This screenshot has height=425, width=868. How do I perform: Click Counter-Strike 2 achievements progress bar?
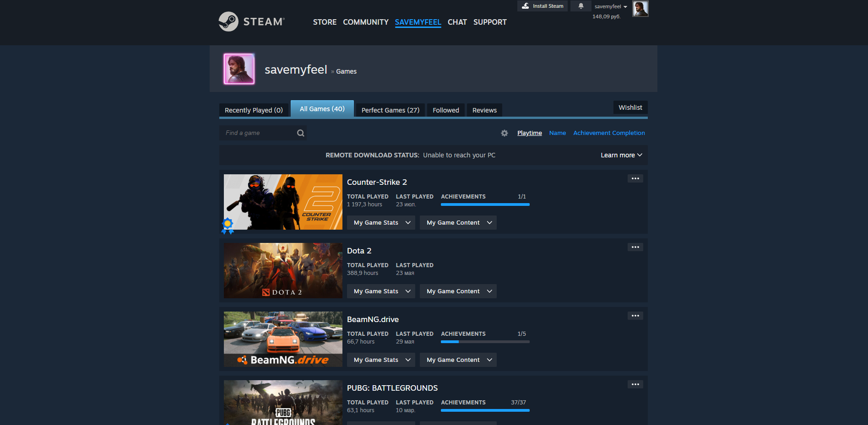(x=485, y=204)
